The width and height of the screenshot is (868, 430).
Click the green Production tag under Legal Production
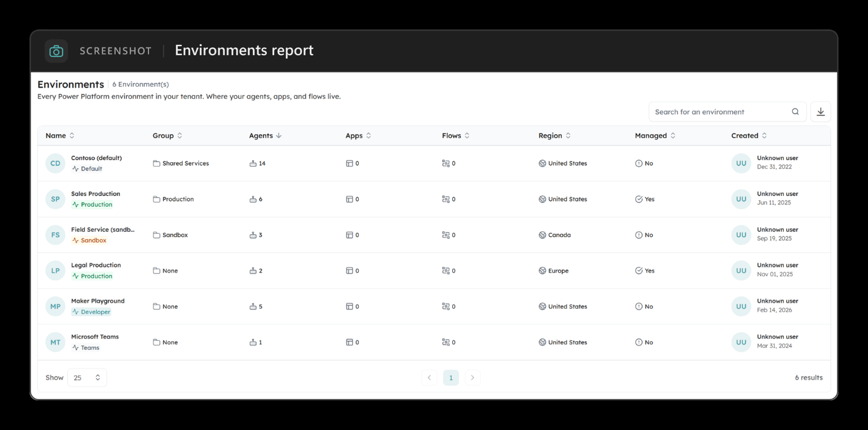coord(92,276)
